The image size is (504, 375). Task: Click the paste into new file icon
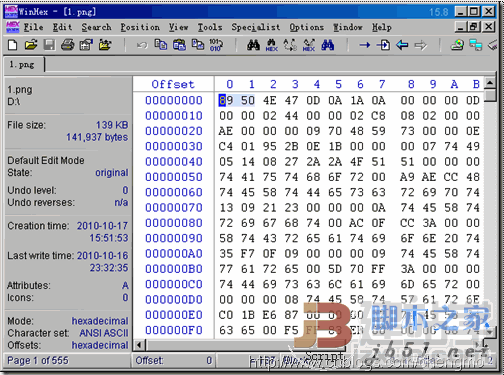(198, 44)
